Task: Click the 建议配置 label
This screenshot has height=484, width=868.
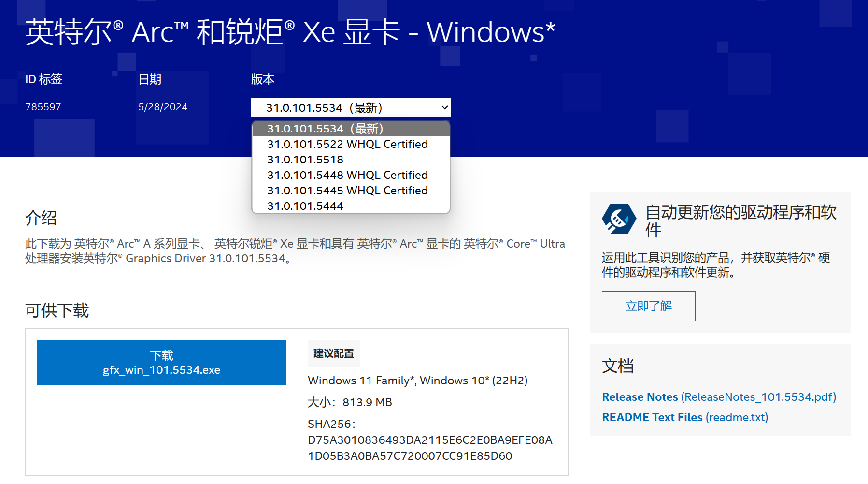Action: tap(334, 353)
